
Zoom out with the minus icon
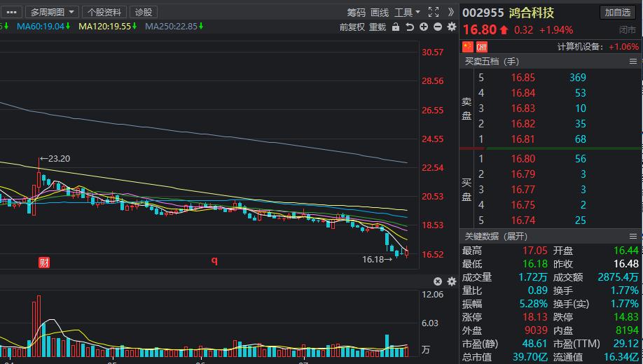(x=438, y=27)
